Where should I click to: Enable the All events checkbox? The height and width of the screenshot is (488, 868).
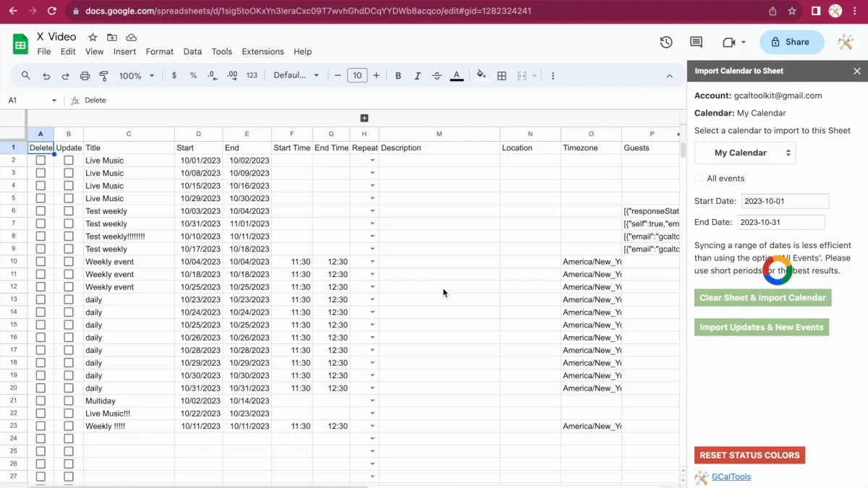point(699,179)
